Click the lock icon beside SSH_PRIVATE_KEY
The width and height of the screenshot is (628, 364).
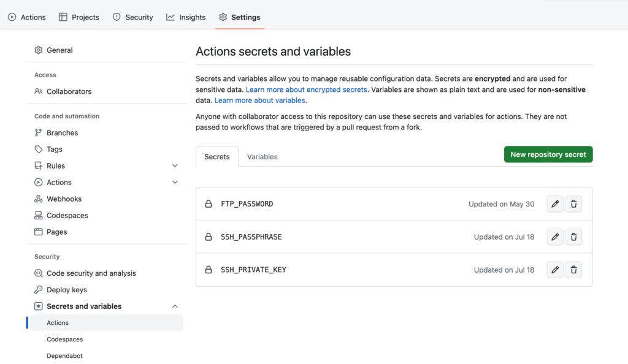209,270
